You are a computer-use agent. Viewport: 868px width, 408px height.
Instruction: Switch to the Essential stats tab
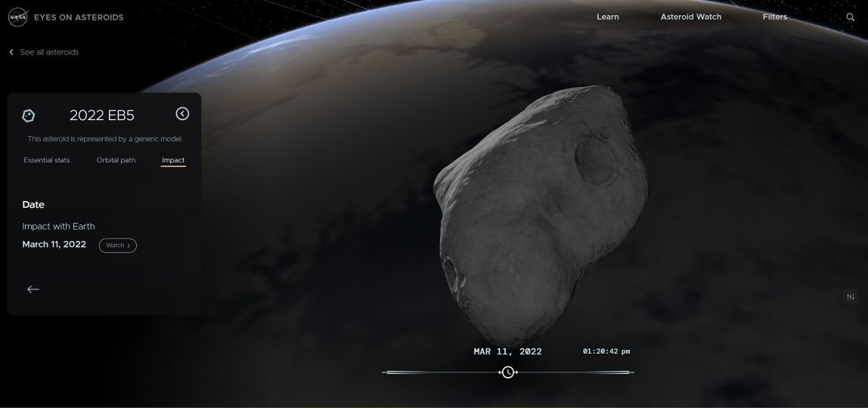click(x=47, y=160)
